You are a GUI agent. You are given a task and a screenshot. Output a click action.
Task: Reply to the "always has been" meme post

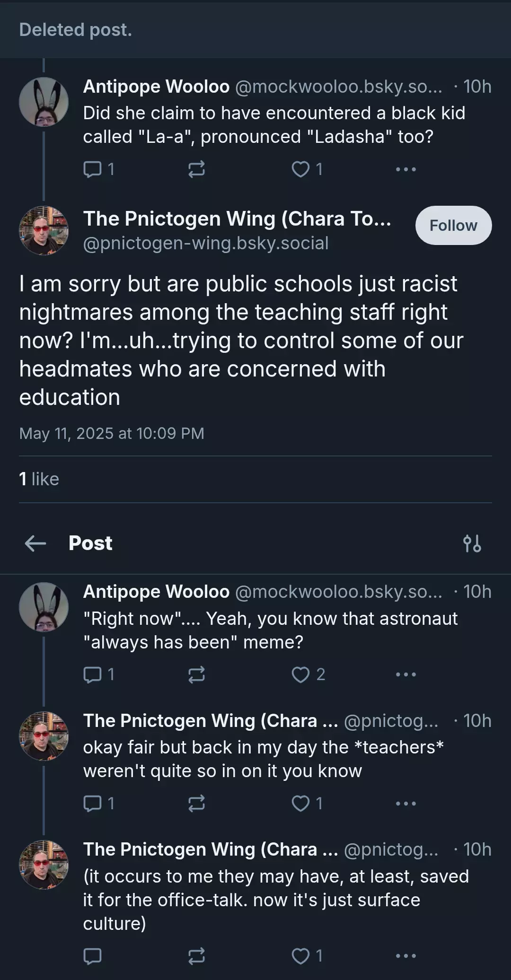click(x=98, y=674)
